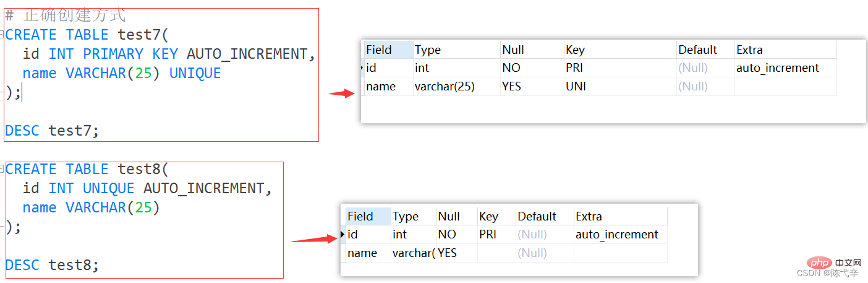
Task: Click the red arrow pointing to test8 results
Action: (313, 239)
